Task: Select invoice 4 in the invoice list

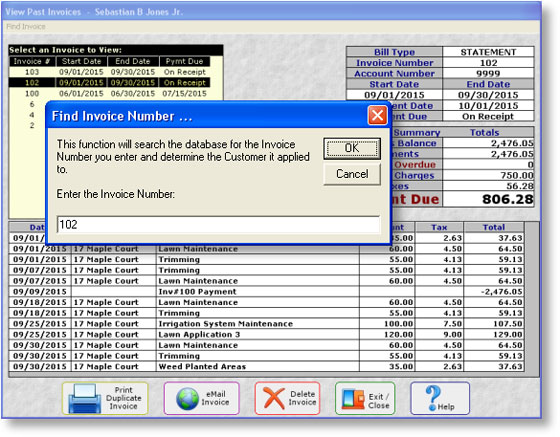Action: pyautogui.click(x=32, y=115)
